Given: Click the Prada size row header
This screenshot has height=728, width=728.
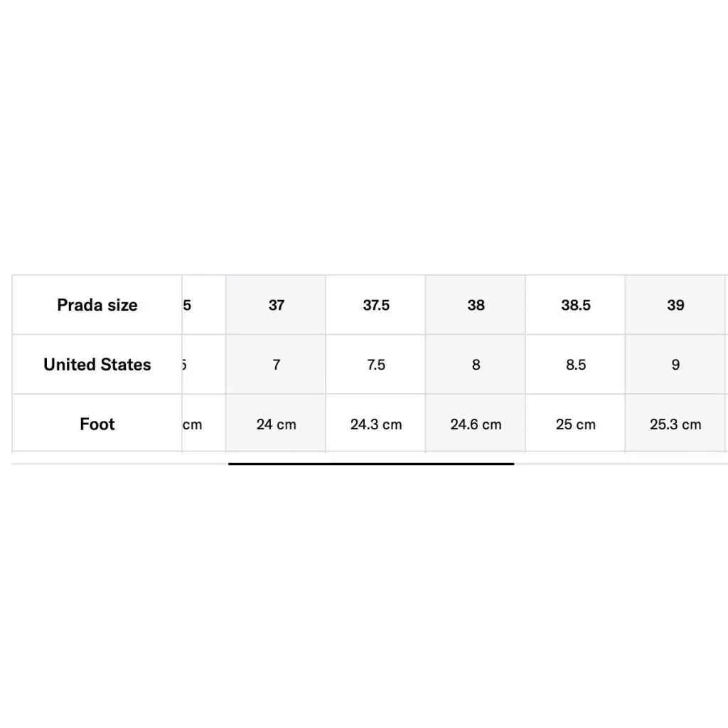Looking at the screenshot, I should pyautogui.click(x=97, y=305).
